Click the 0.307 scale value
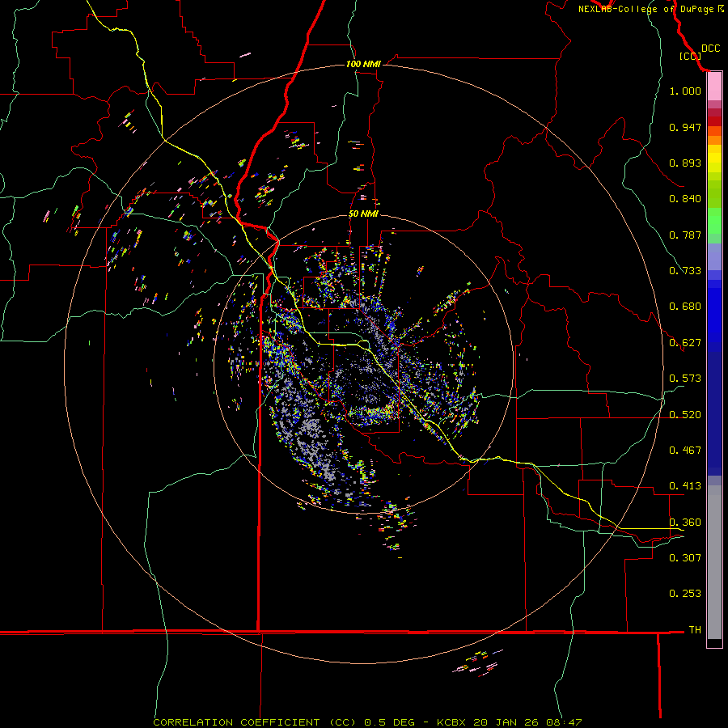This screenshot has height=728, width=728. (x=685, y=558)
